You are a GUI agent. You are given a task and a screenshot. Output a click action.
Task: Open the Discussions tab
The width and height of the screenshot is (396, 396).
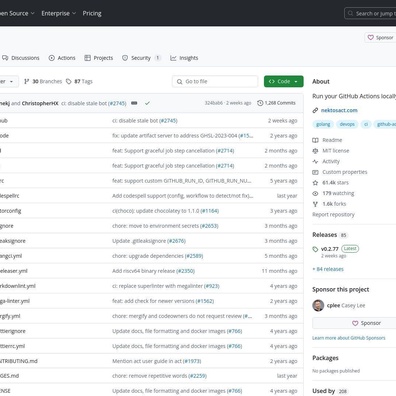[x=21, y=58]
